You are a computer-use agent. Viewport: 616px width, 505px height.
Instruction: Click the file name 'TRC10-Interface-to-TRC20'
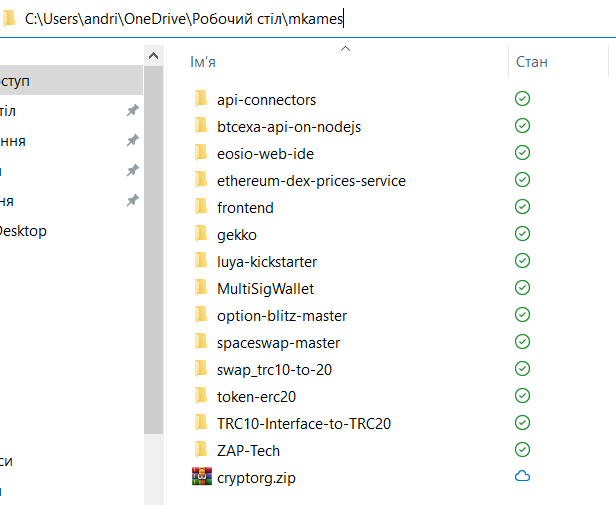[x=304, y=424]
